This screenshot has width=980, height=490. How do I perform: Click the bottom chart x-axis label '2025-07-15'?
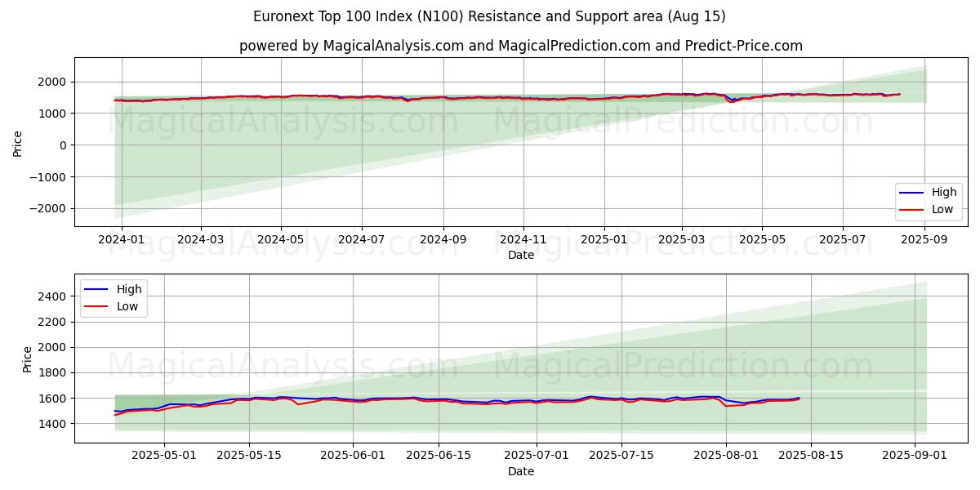[x=622, y=457]
